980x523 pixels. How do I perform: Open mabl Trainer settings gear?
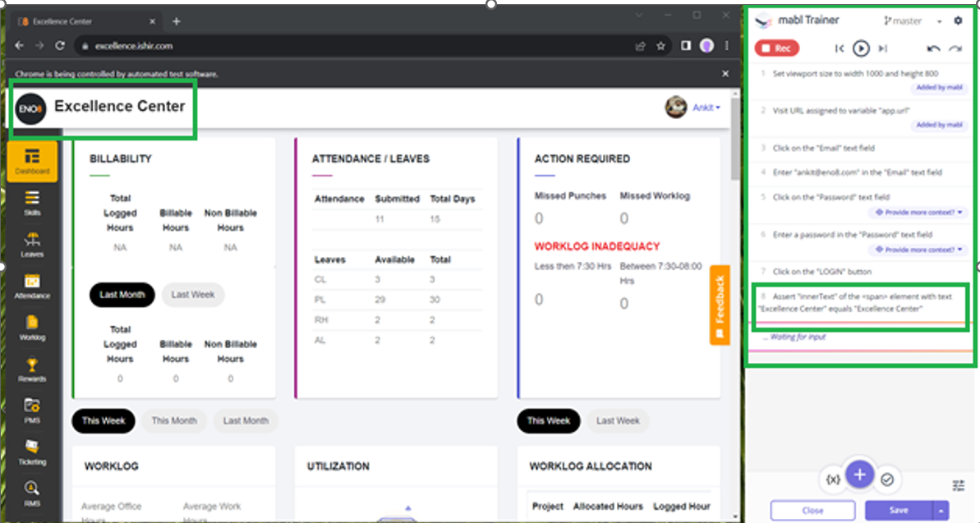[958, 21]
